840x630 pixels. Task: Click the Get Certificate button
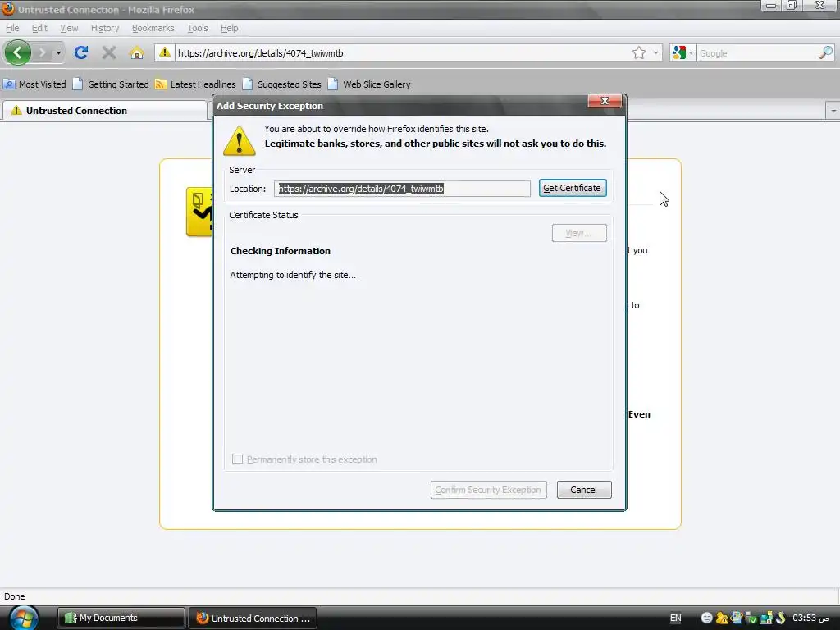click(572, 188)
